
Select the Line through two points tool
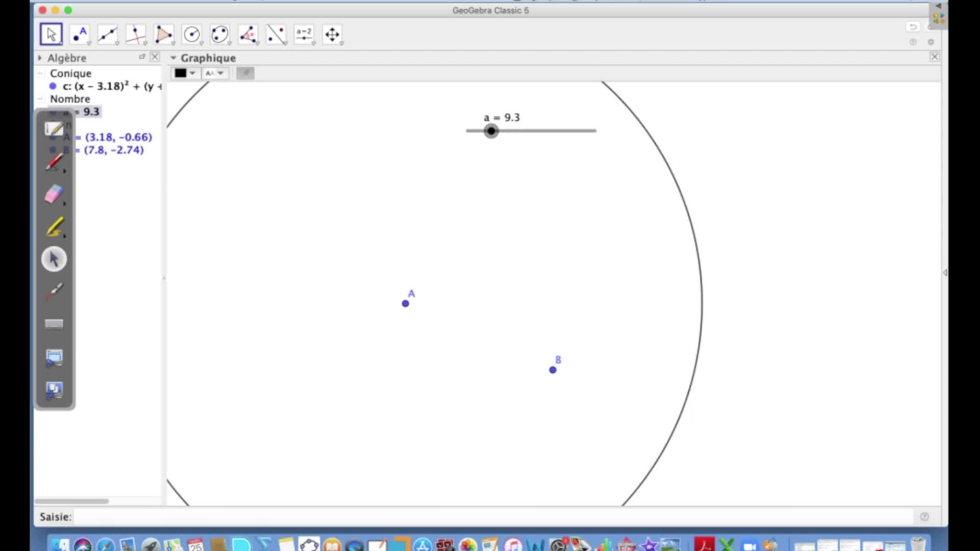point(108,34)
